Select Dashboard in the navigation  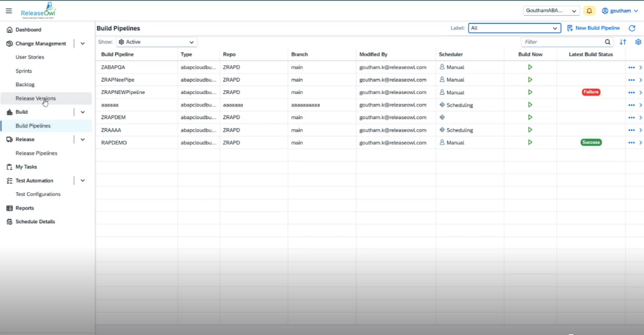click(x=28, y=30)
